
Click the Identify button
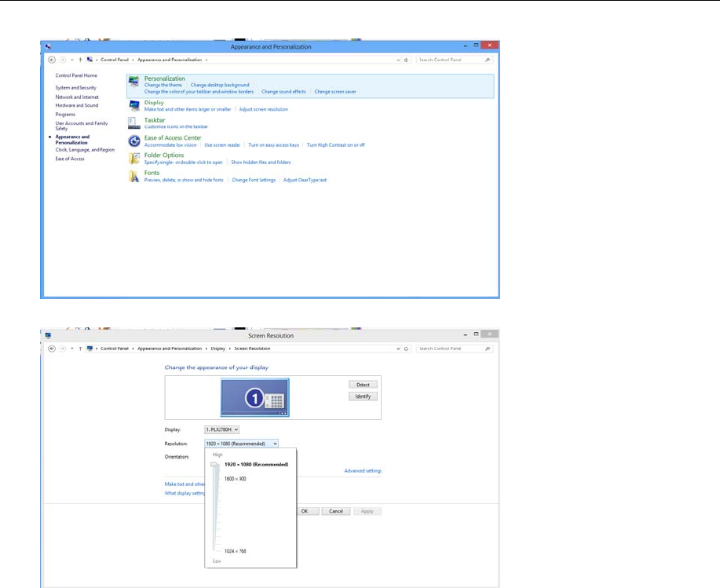point(363,396)
